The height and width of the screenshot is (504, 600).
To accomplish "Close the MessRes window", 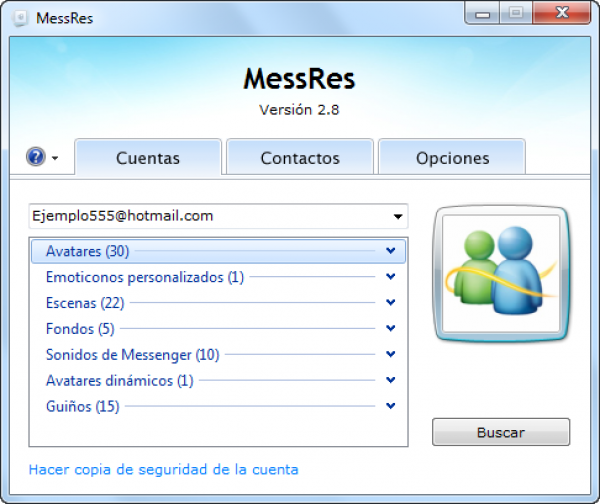I will [x=562, y=13].
